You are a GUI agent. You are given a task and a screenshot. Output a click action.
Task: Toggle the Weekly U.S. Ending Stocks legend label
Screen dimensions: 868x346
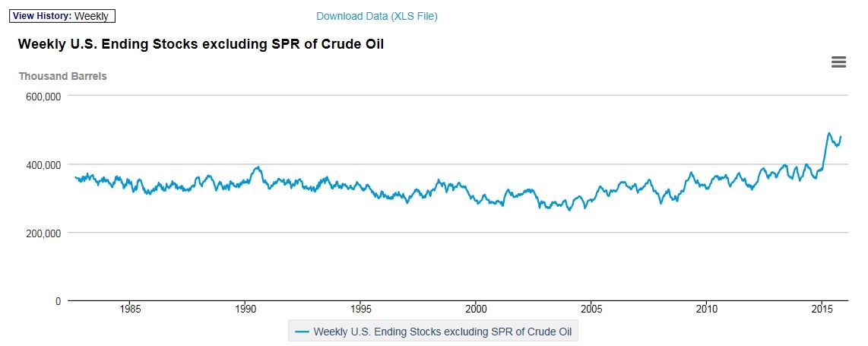click(x=446, y=332)
